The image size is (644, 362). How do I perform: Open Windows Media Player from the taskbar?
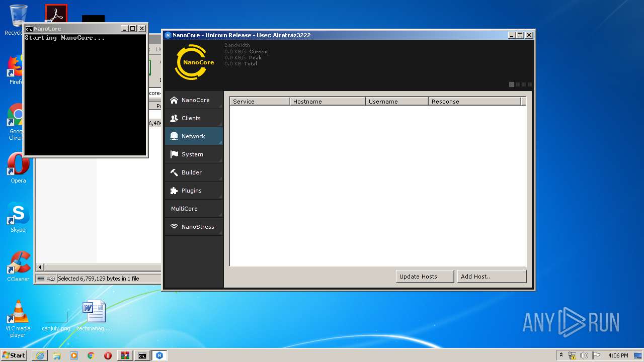click(x=74, y=355)
